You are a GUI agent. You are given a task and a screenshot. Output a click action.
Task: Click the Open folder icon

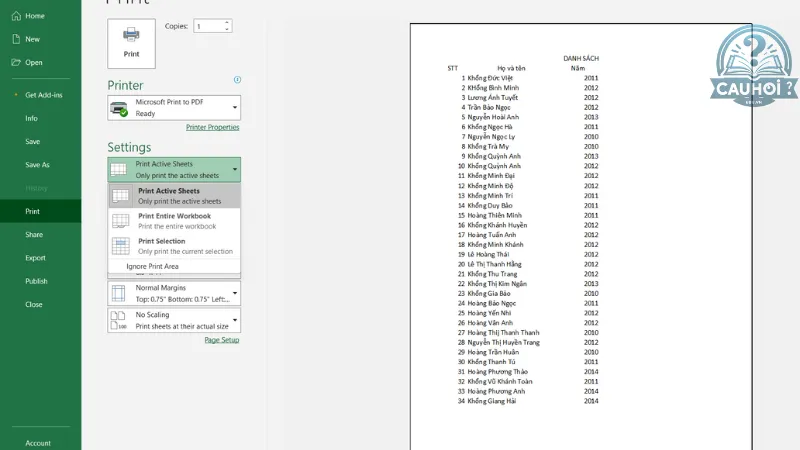point(16,62)
